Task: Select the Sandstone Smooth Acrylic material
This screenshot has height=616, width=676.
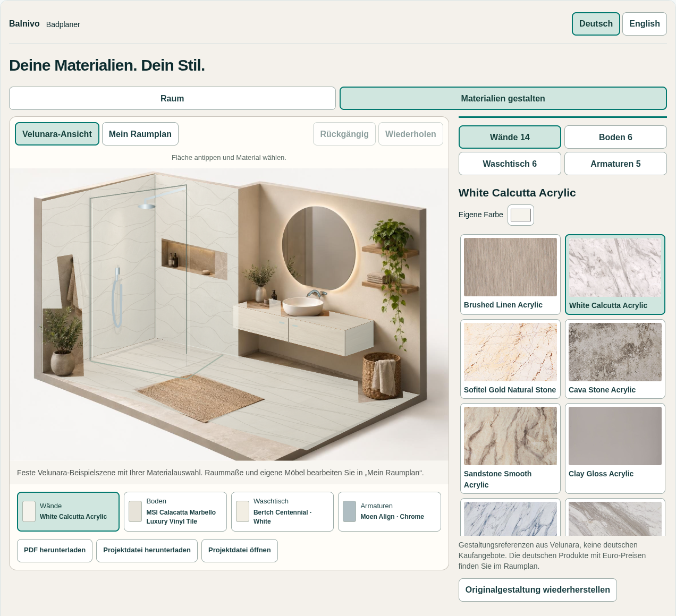Action: [510, 449]
